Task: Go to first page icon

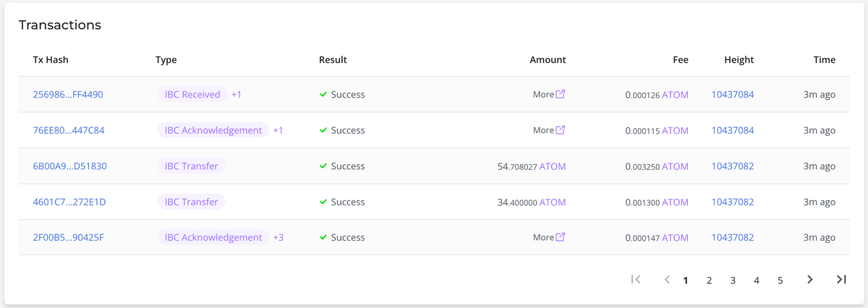Action: pyautogui.click(x=636, y=280)
